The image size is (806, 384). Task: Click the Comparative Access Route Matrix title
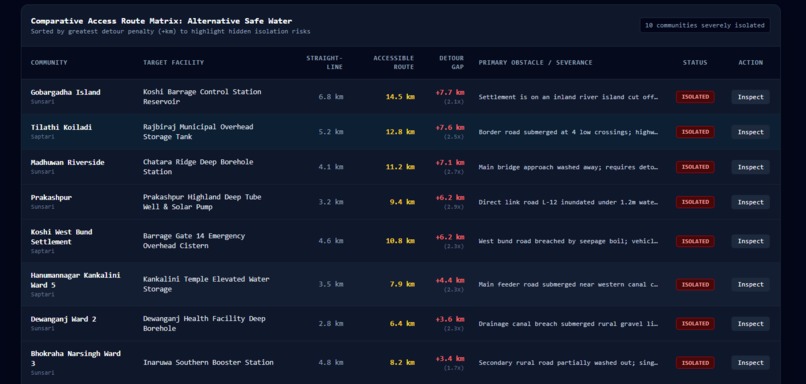pos(161,21)
